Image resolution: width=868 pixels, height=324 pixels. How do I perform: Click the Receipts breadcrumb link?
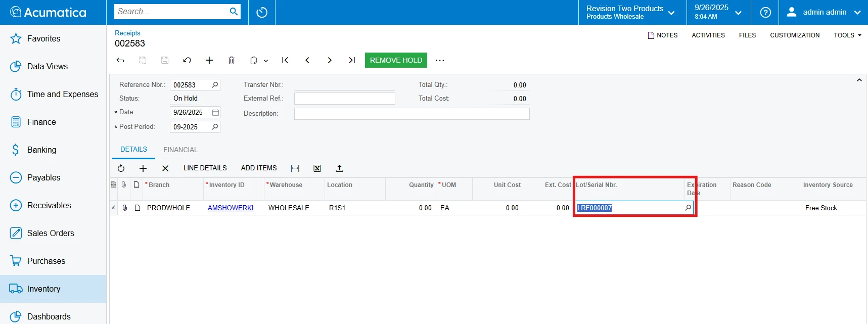(127, 33)
